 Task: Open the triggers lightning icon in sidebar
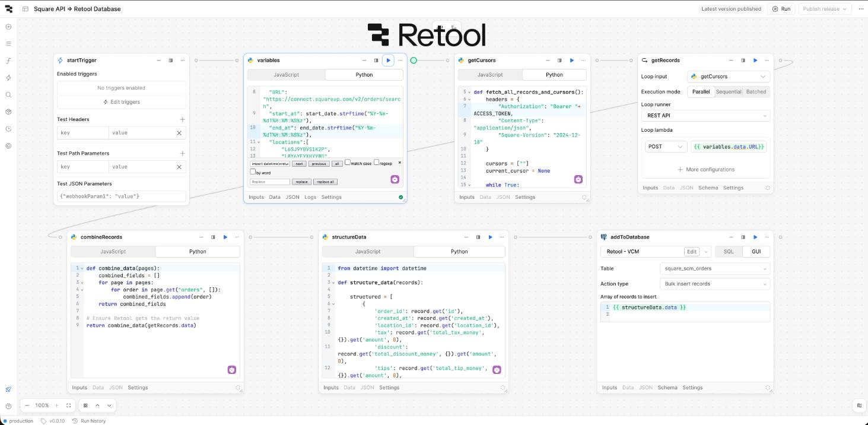point(8,78)
